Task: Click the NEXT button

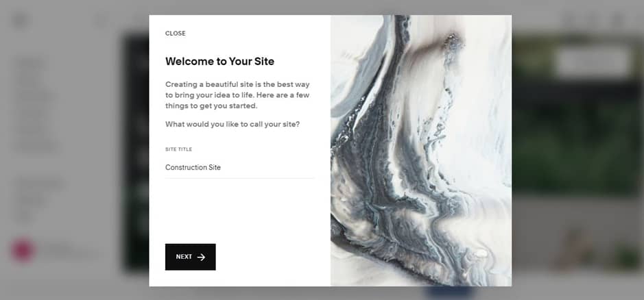Action: point(190,257)
